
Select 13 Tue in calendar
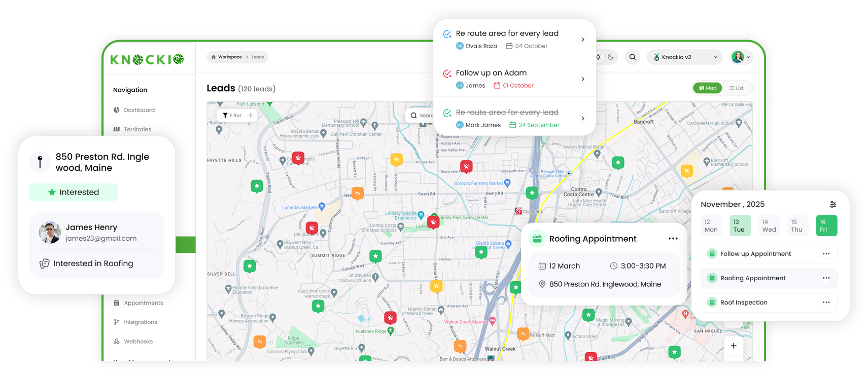[x=740, y=226]
